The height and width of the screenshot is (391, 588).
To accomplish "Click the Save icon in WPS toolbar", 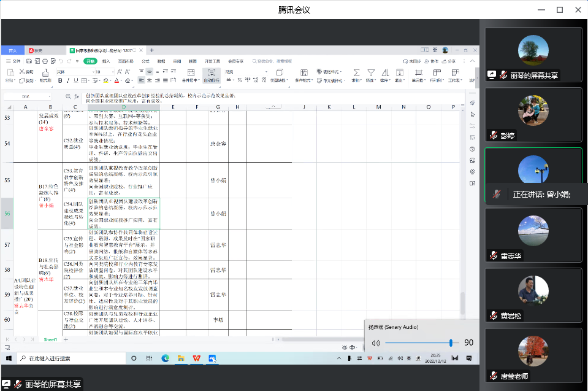I will (x=29, y=61).
